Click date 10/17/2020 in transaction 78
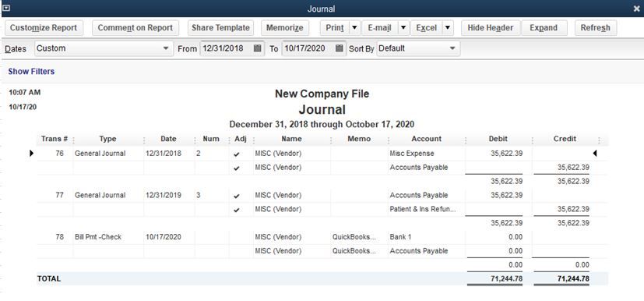The image size is (644, 301). [x=164, y=237]
